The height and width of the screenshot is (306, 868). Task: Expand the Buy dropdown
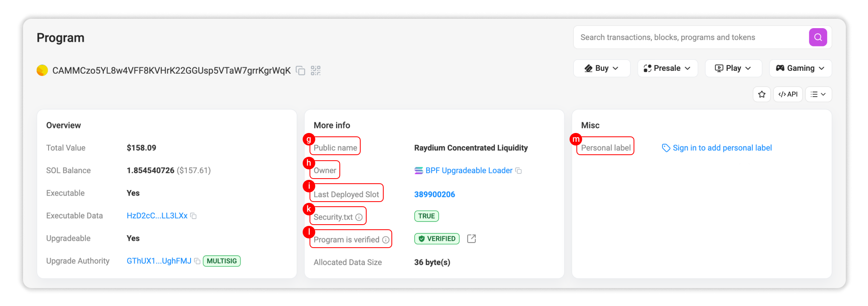tap(602, 68)
